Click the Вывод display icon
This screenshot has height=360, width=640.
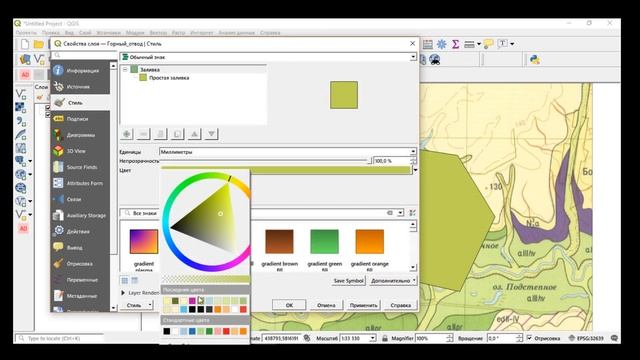pos(58,247)
